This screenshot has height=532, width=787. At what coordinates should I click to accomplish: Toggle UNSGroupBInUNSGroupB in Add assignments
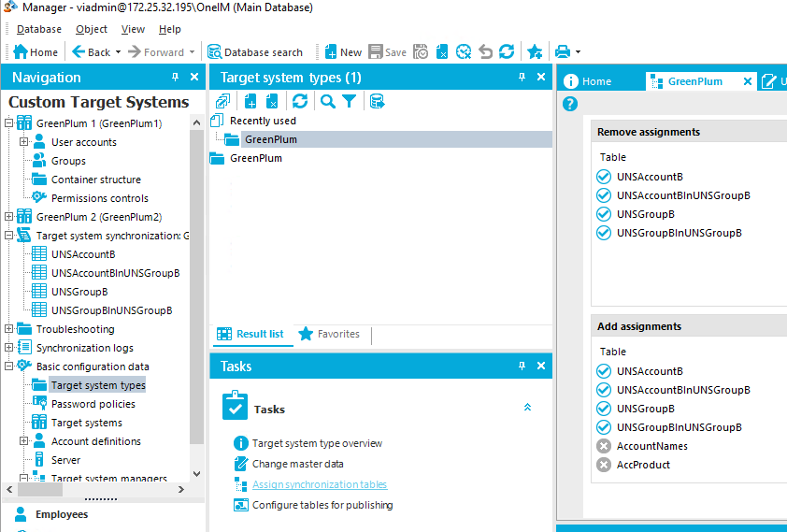[x=604, y=427]
